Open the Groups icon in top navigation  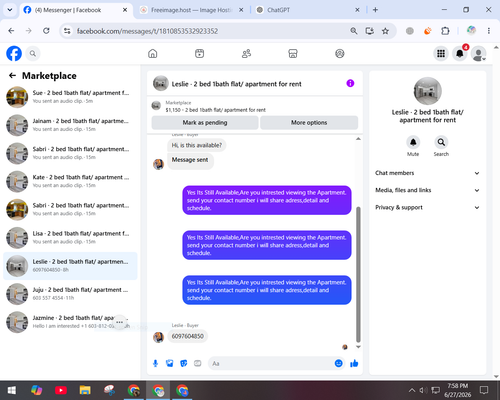point(340,53)
